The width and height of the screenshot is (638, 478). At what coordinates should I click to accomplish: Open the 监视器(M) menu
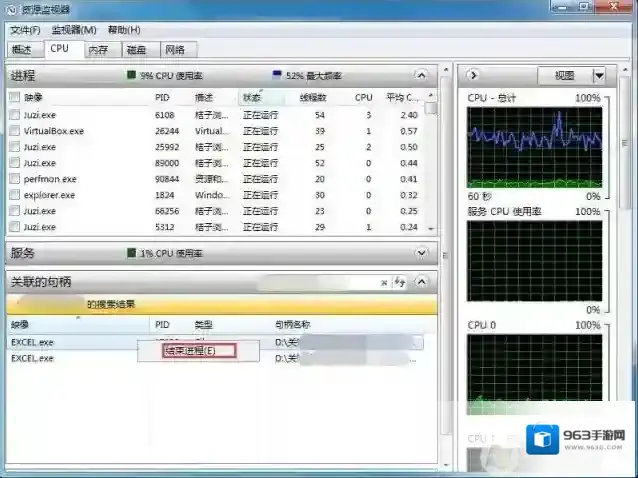tap(73, 30)
